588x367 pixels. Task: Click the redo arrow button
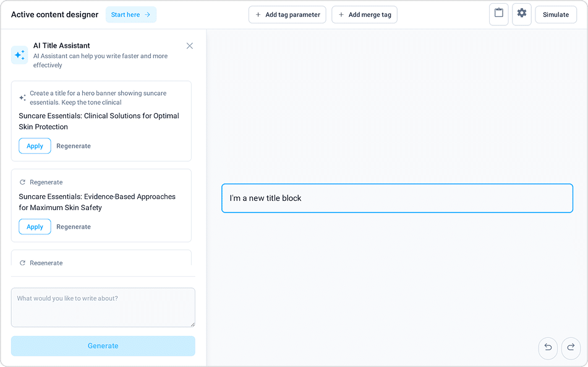(x=571, y=348)
